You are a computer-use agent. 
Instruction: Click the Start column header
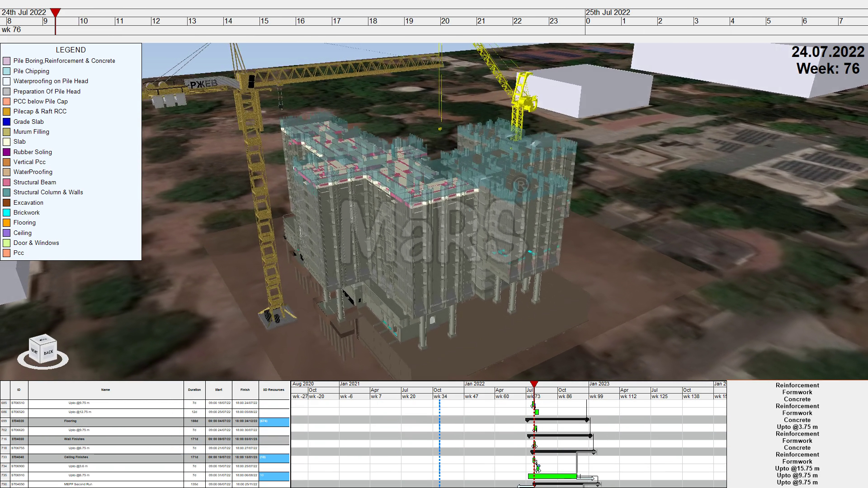click(x=219, y=390)
